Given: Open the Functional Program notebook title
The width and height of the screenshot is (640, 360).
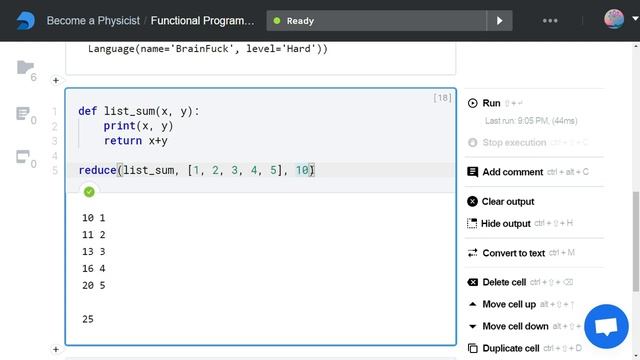Looking at the screenshot, I should coord(202,21).
